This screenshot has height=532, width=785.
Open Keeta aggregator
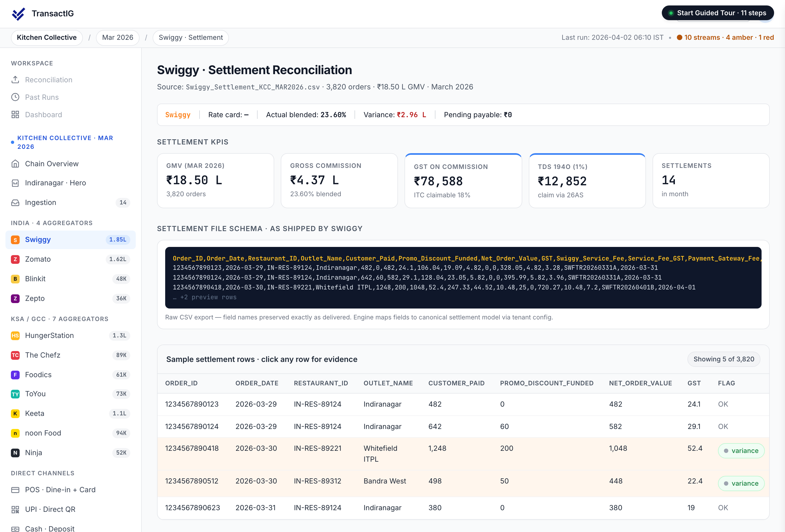tap(70, 414)
